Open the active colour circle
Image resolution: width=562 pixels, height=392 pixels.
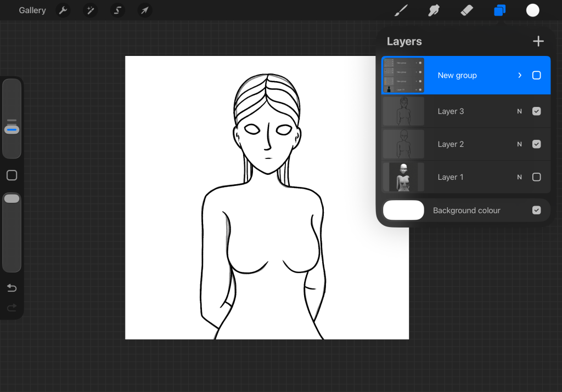tap(532, 10)
